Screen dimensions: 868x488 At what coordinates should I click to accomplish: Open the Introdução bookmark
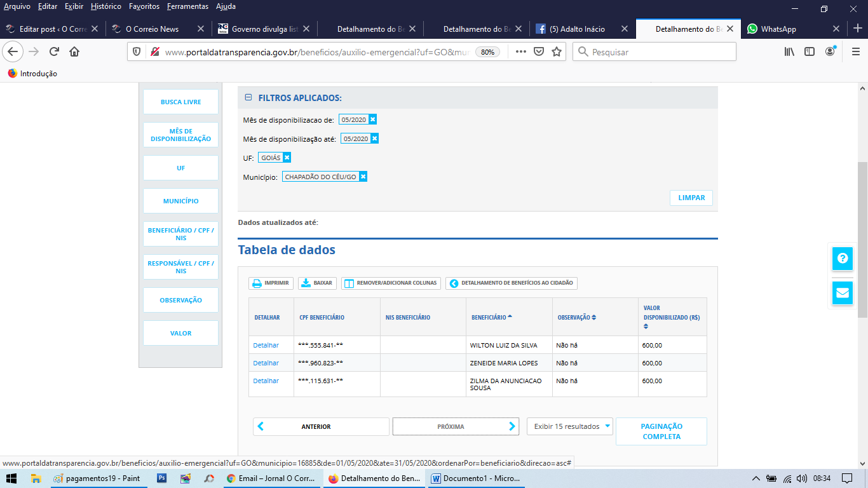tap(32, 74)
